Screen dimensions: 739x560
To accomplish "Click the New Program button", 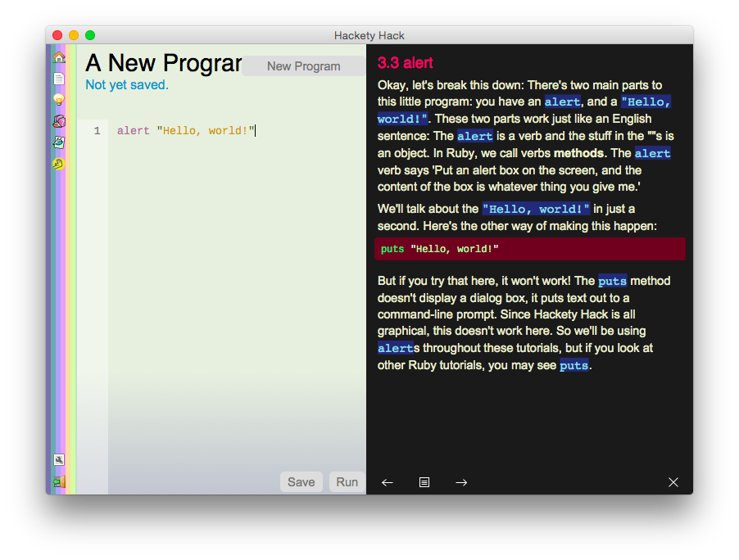I will 303,66.
